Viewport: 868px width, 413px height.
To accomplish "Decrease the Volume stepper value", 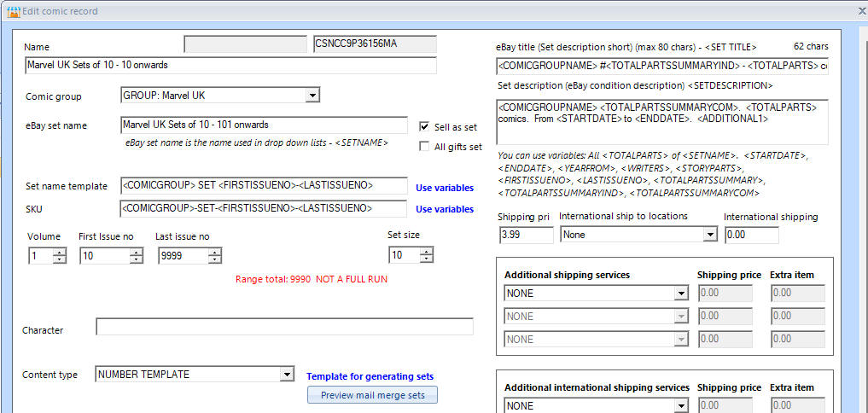I will pos(60,259).
